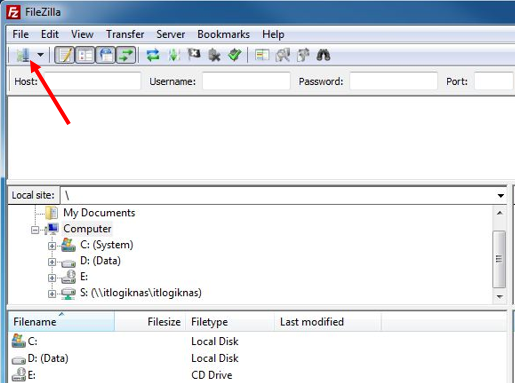The height and width of the screenshot is (383, 515).
Task: Toggle the remote directory tree display
Action: coord(105,55)
